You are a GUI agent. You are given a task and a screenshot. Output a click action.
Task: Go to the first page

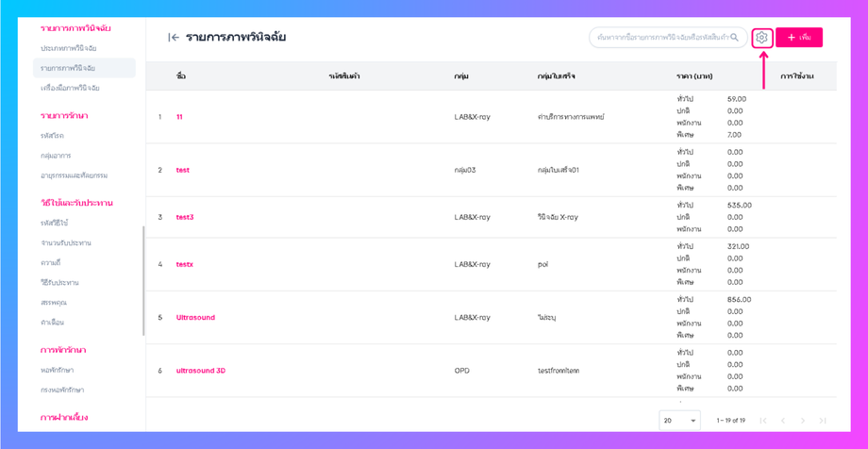click(763, 421)
